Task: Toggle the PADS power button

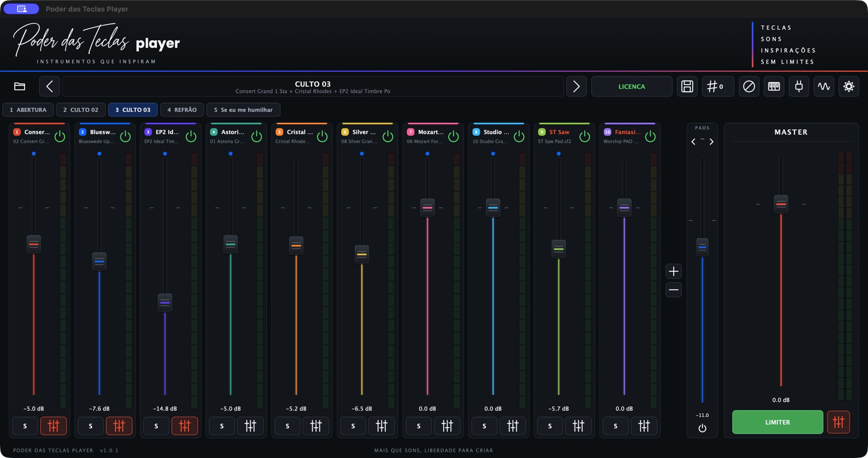Action: 702,428
